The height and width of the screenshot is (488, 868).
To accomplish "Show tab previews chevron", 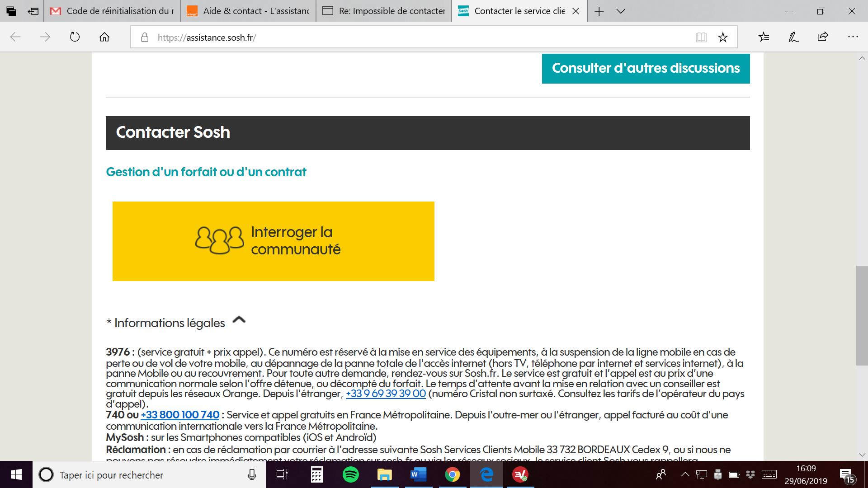I will (x=621, y=11).
